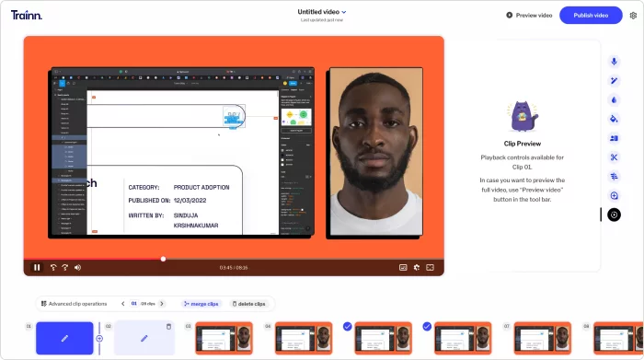Pause the video playback
Image resolution: width=644 pixels, height=360 pixels.
[x=37, y=268]
